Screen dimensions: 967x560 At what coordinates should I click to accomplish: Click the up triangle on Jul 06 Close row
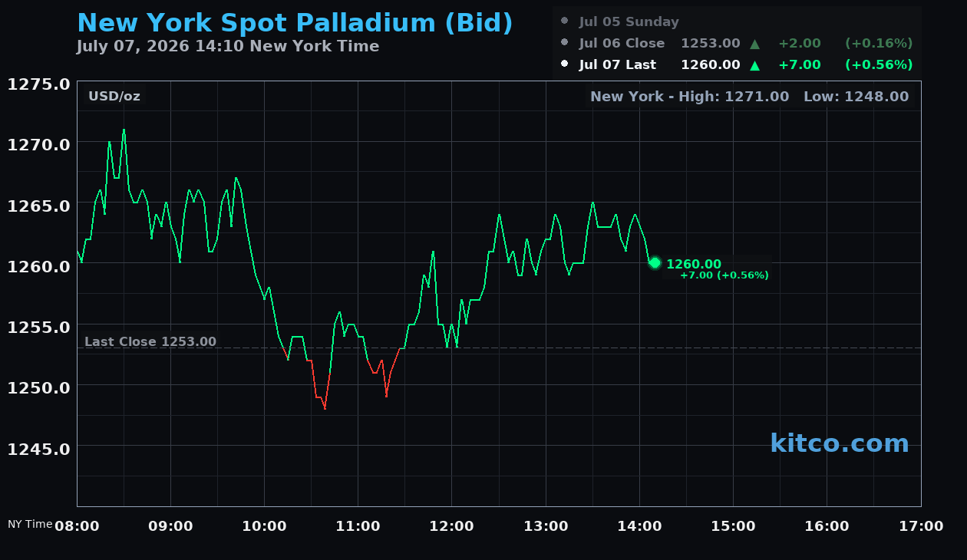coord(754,44)
